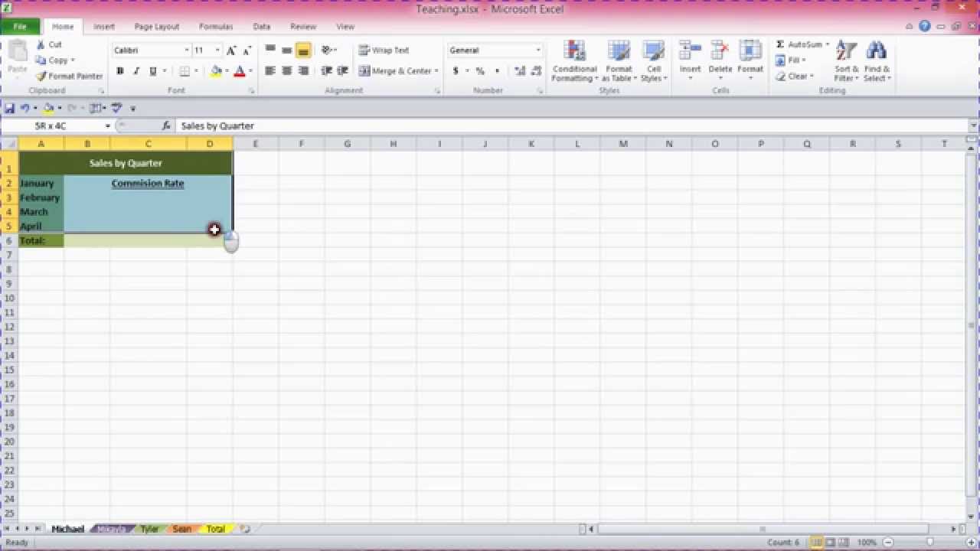Decrease indent
This screenshot has height=551, width=980.
(326, 70)
